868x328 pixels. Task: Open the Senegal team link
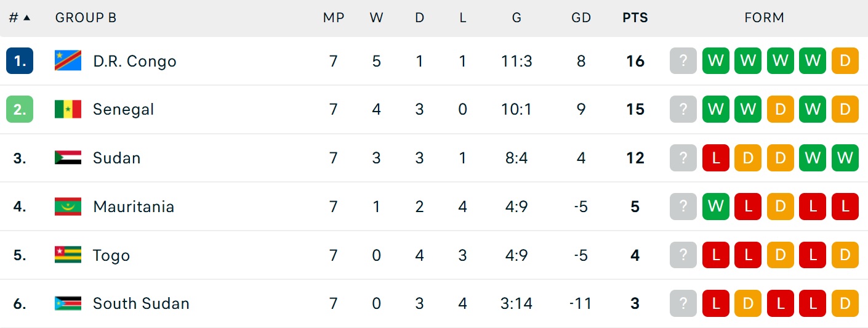tap(123, 110)
